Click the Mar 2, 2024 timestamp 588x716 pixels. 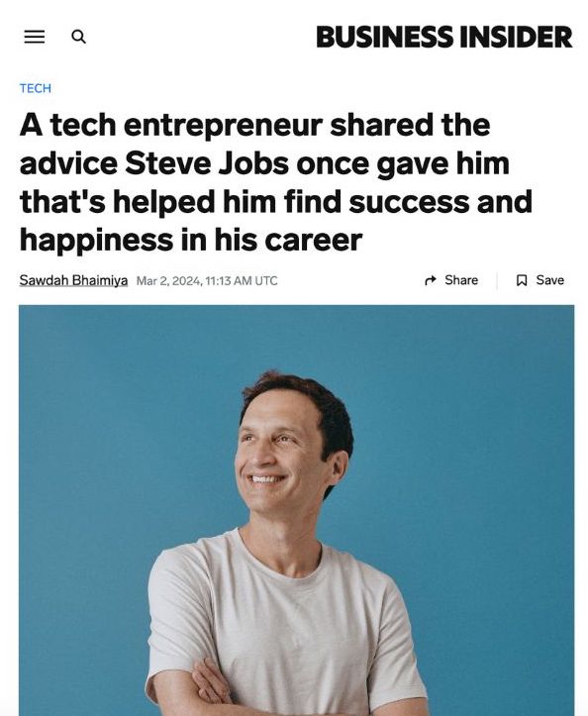[169, 280]
